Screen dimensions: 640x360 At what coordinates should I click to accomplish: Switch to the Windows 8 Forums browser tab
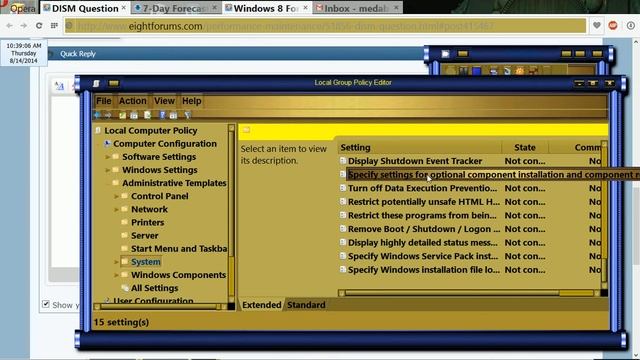coord(267,8)
